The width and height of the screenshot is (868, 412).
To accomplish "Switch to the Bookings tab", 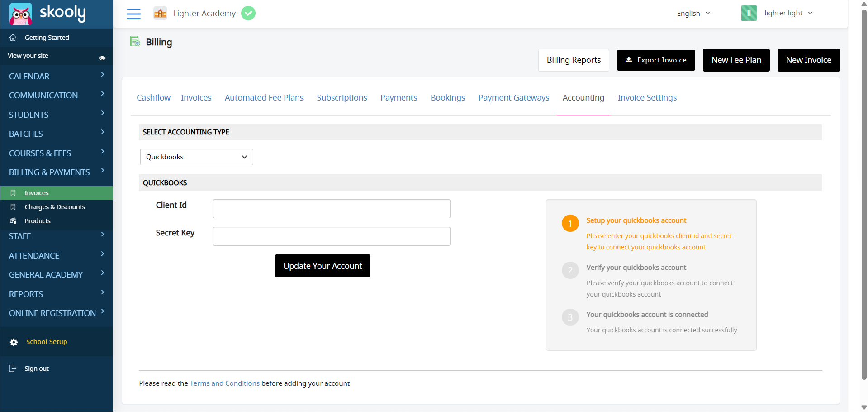I will point(448,97).
